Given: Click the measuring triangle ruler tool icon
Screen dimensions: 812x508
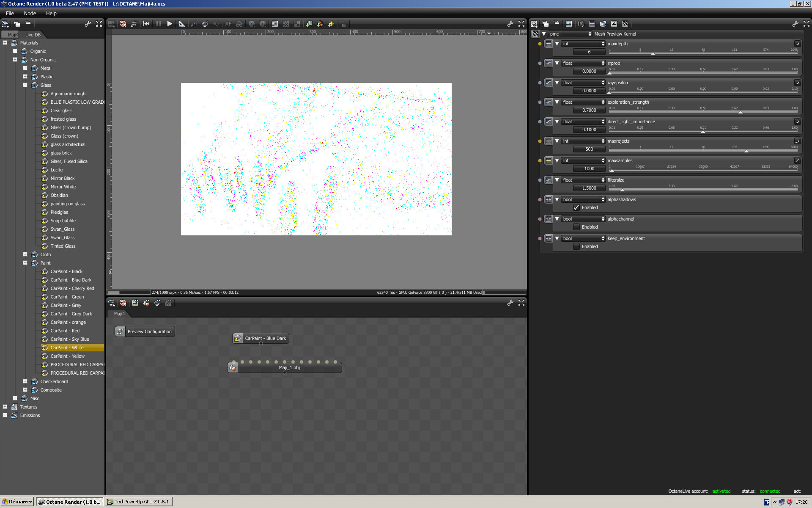Looking at the screenshot, I should (x=181, y=24).
